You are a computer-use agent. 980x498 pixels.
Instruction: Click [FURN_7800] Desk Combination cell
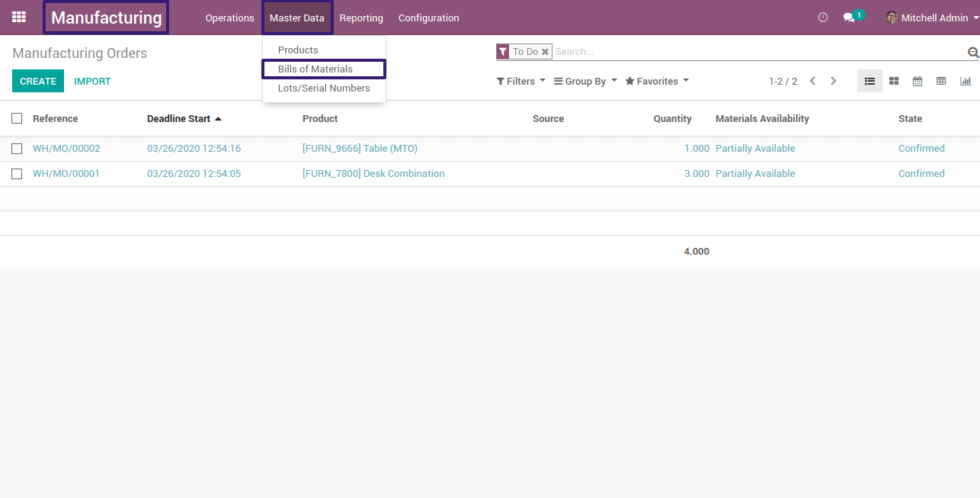tap(373, 174)
